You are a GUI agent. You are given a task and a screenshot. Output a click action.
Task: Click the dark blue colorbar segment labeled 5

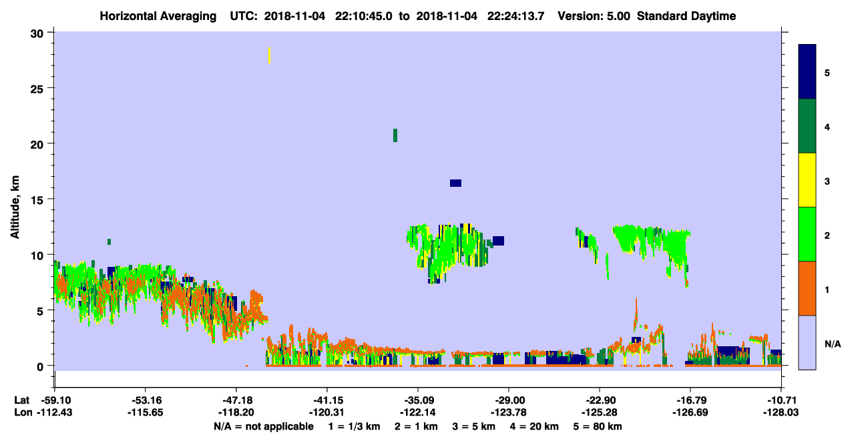coord(807,72)
